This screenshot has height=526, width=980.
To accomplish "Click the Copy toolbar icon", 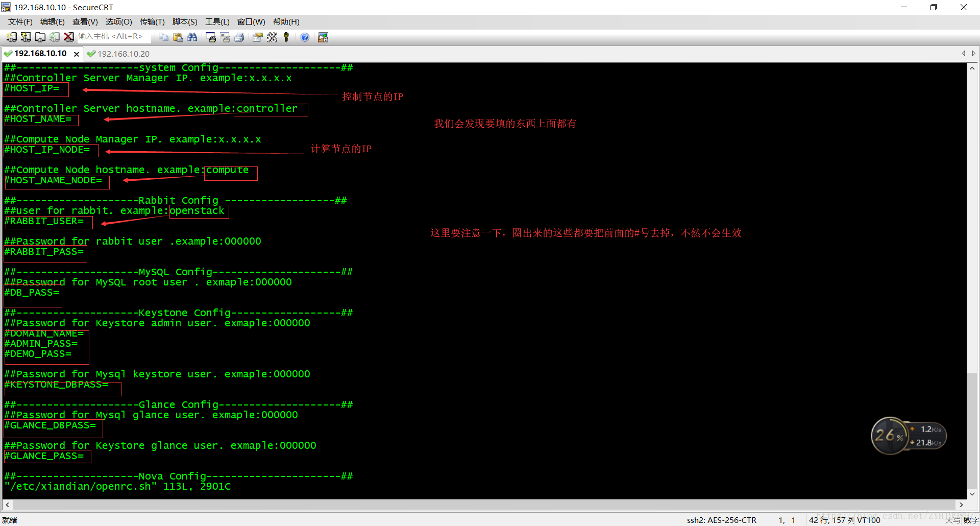I will coord(163,37).
